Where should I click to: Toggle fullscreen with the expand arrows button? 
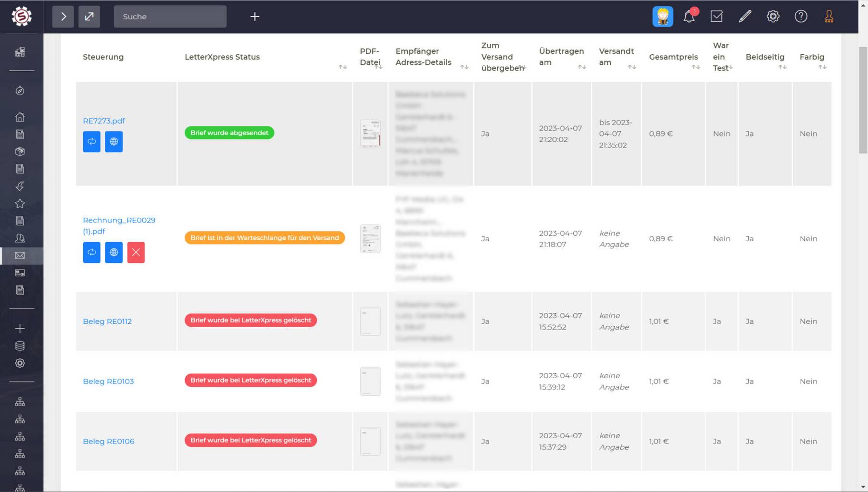tap(89, 16)
